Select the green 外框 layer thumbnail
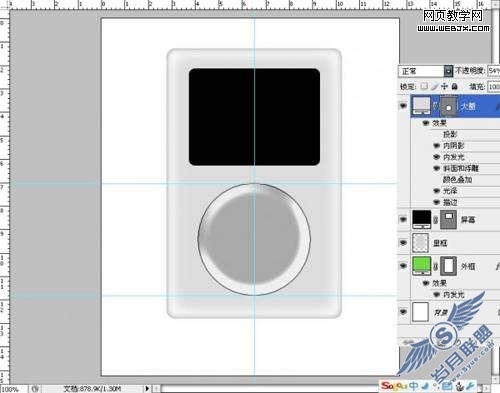Screen dimensions: 500x393 pyautogui.click(x=422, y=266)
